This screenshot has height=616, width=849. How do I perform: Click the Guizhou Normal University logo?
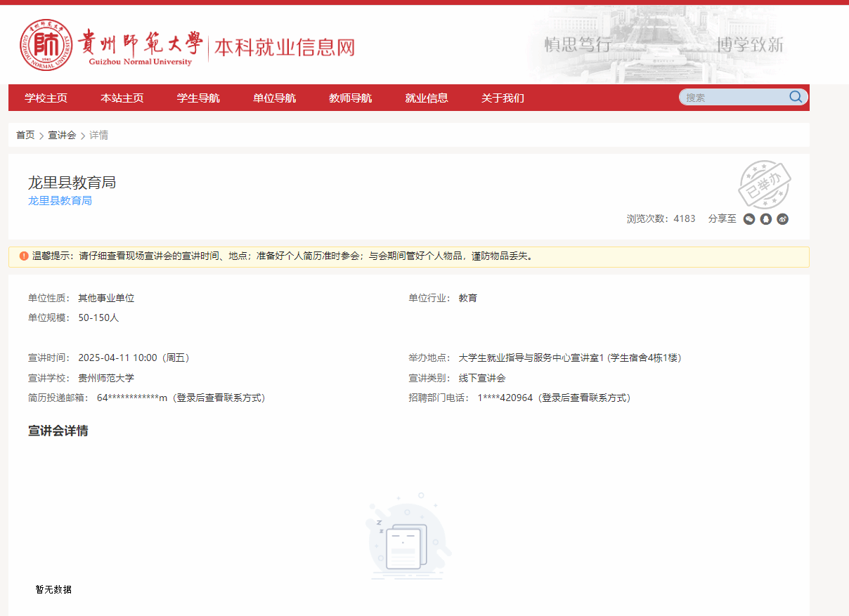point(46,46)
